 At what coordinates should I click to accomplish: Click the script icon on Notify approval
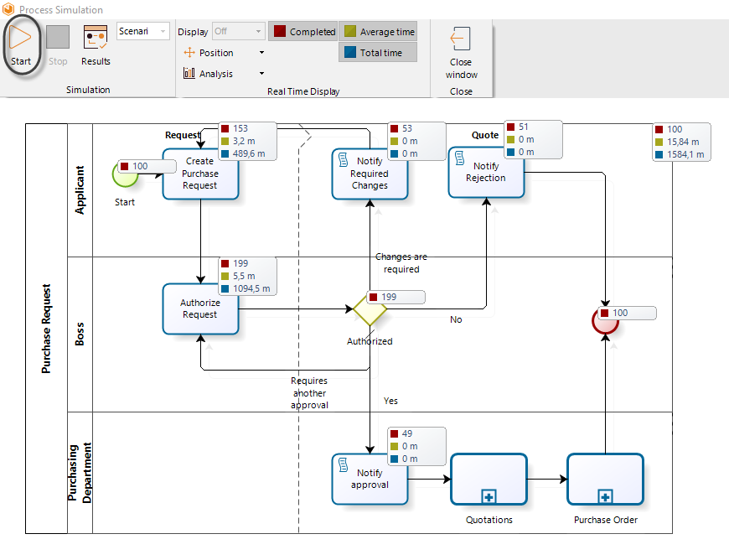coord(343,464)
